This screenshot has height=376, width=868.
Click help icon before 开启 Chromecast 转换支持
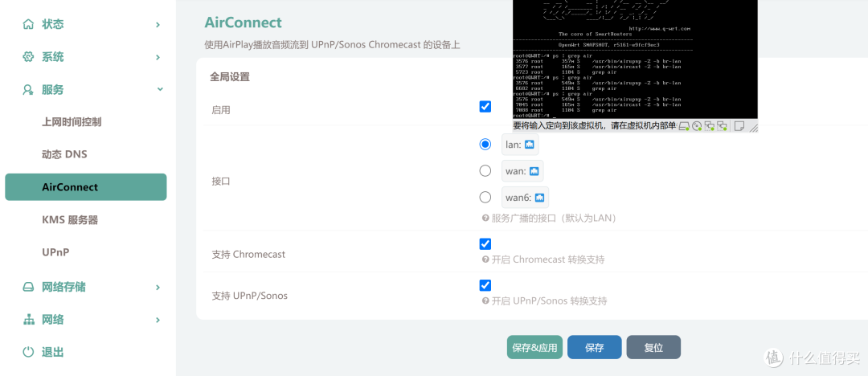(485, 260)
